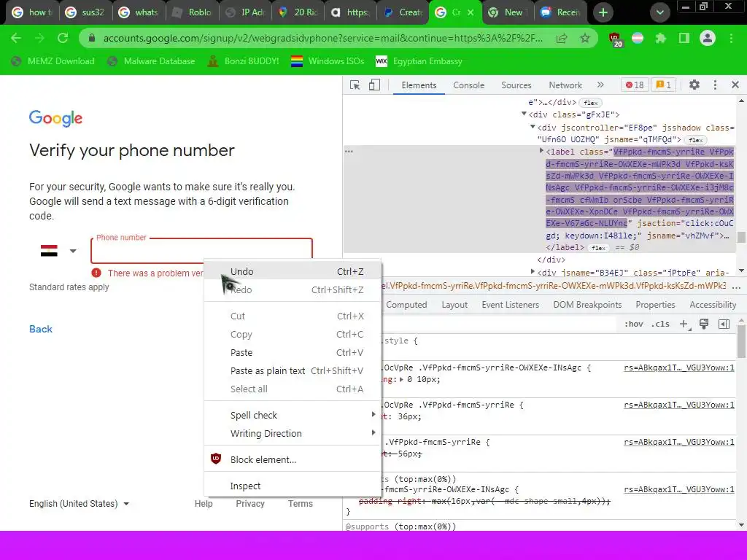Toggle .cls class editor
The image size is (747, 560).
point(660,324)
